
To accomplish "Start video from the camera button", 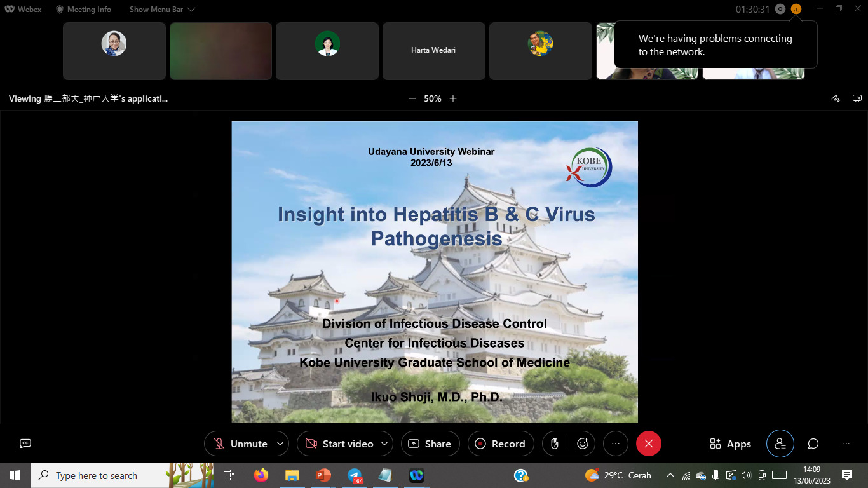I will (x=339, y=444).
